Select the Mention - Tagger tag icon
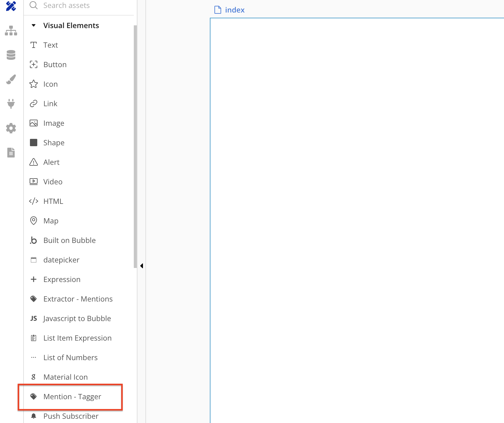 pyautogui.click(x=34, y=396)
